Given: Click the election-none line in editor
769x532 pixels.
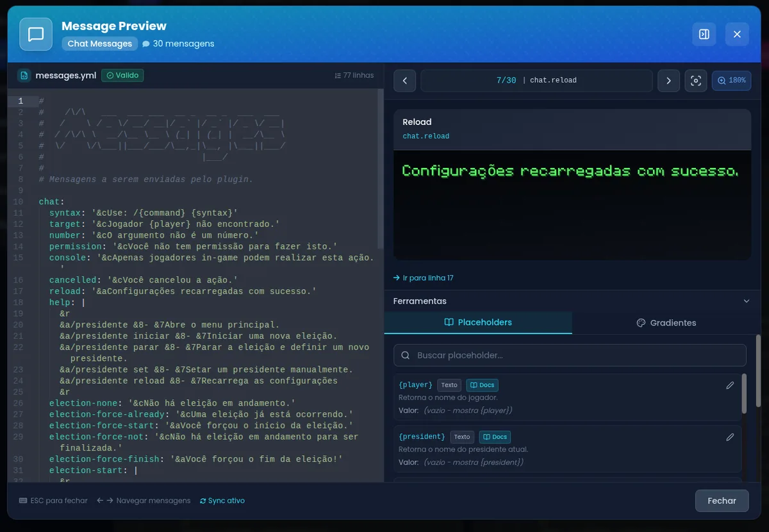Looking at the screenshot, I should click(x=172, y=403).
